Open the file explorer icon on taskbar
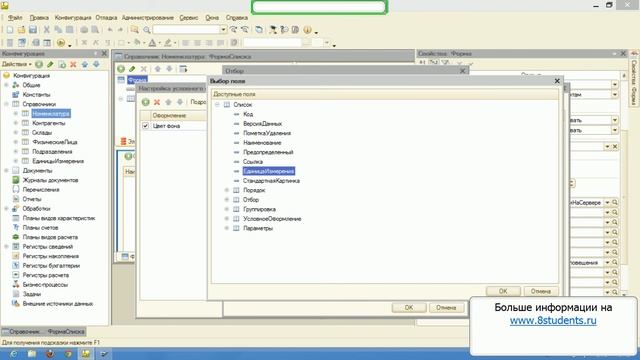This screenshot has width=640, height=360. point(31,353)
